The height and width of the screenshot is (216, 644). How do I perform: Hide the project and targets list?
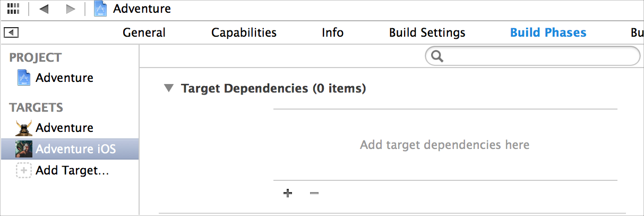tap(11, 33)
